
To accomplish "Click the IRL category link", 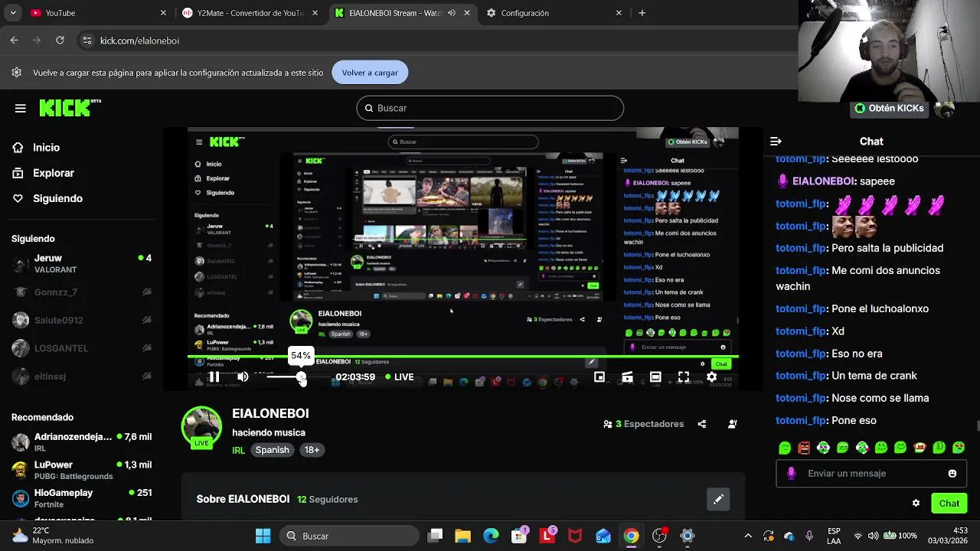I will click(x=238, y=450).
